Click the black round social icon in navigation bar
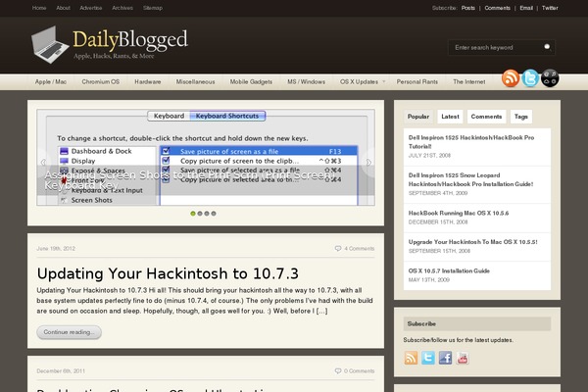Image resolution: width=588 pixels, height=392 pixels. 550,78
